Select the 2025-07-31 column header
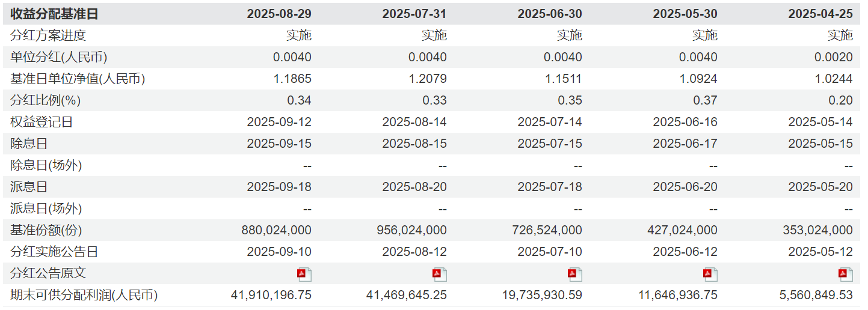The width and height of the screenshot is (868, 310). (x=414, y=14)
